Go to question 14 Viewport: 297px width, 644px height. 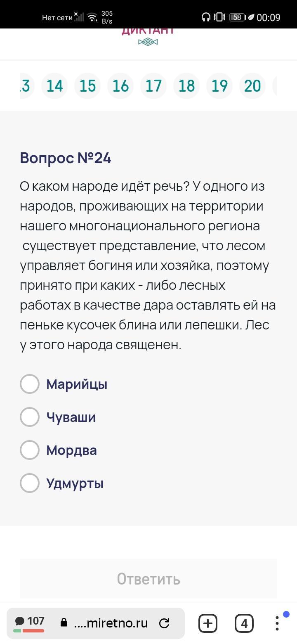[54, 86]
